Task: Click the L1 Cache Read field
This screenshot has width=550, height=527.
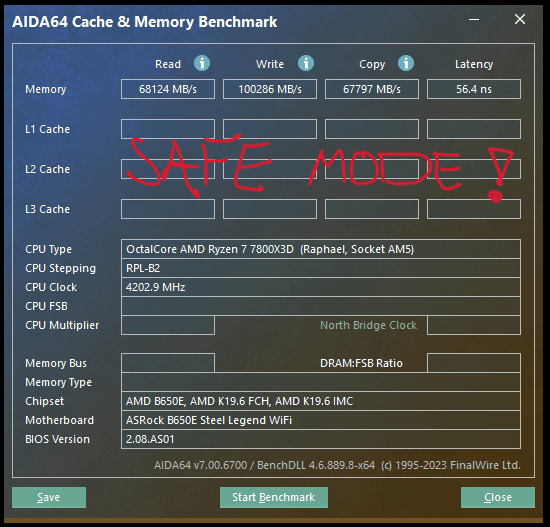Action: 168,129
